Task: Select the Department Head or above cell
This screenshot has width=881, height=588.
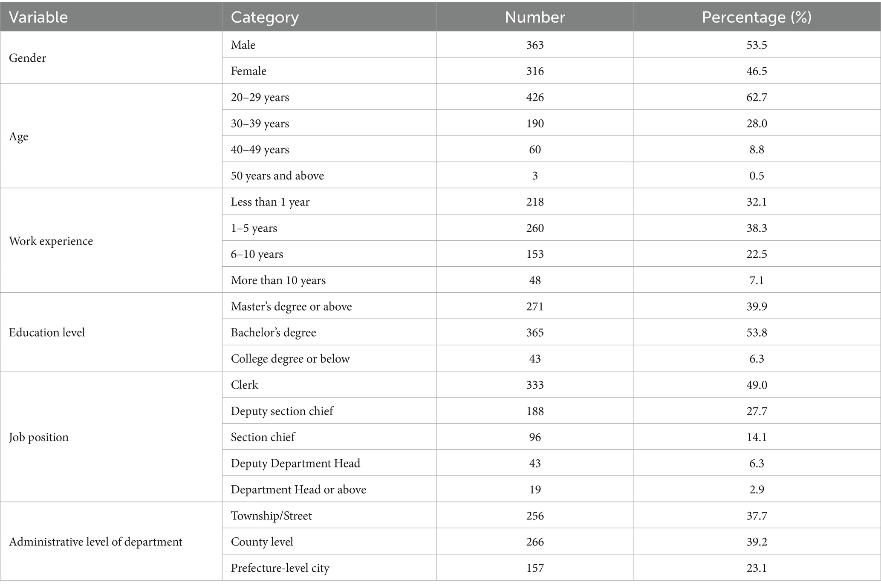Action: click(x=298, y=489)
